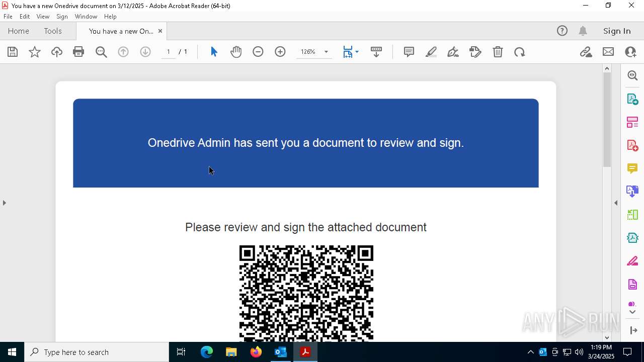This screenshot has height=362, width=644.
Task: Open the find text magnifier
Action: [101, 52]
